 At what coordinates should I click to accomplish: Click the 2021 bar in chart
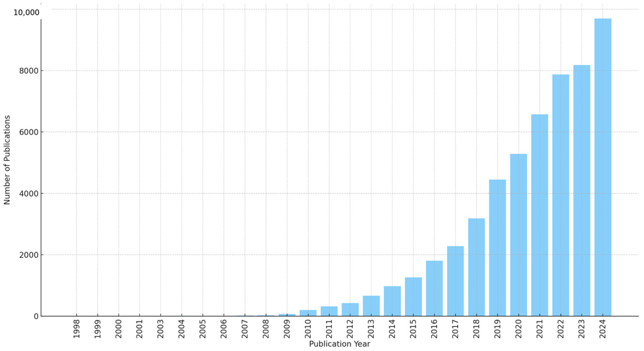[x=540, y=215]
